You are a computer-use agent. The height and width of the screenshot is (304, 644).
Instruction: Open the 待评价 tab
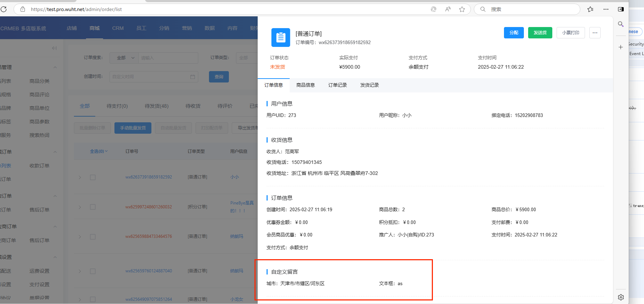(225, 106)
